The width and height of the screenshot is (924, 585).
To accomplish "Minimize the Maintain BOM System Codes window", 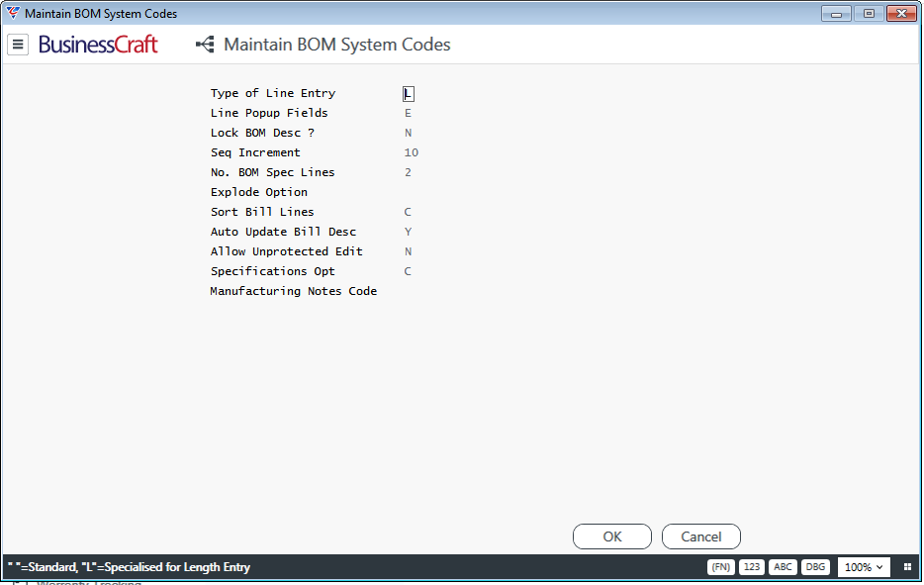I will pyautogui.click(x=836, y=14).
